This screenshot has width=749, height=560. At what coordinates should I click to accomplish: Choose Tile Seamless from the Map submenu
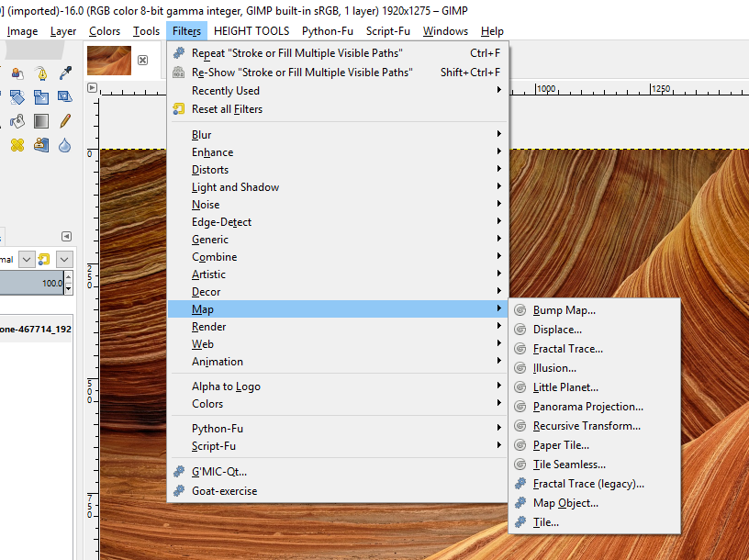click(x=594, y=465)
